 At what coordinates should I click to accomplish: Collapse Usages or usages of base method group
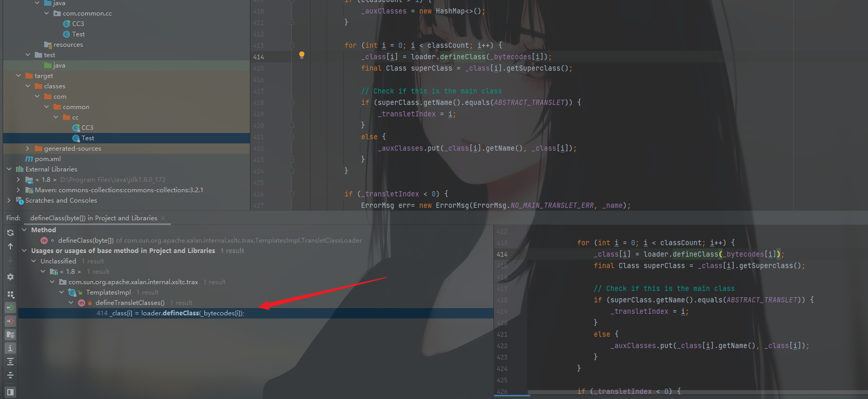[24, 251]
